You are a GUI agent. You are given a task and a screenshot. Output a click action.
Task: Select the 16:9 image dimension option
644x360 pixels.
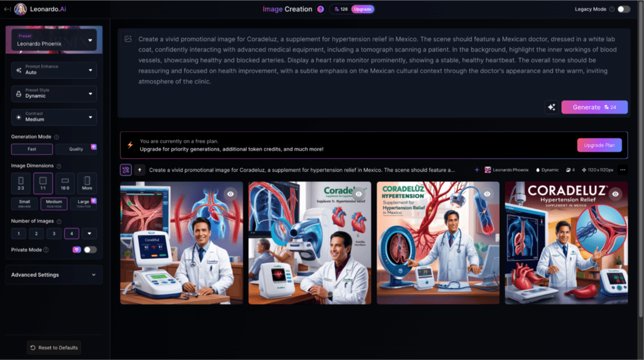coord(65,183)
